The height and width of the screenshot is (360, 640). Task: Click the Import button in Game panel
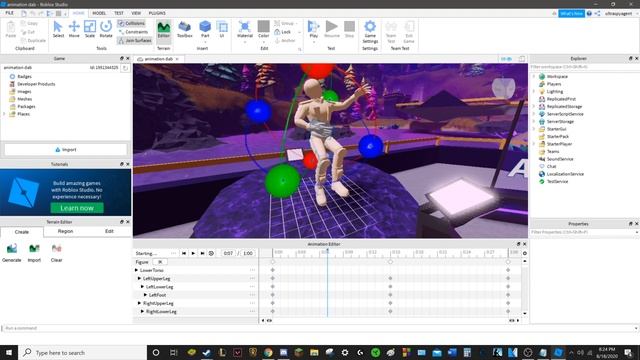coord(66,150)
